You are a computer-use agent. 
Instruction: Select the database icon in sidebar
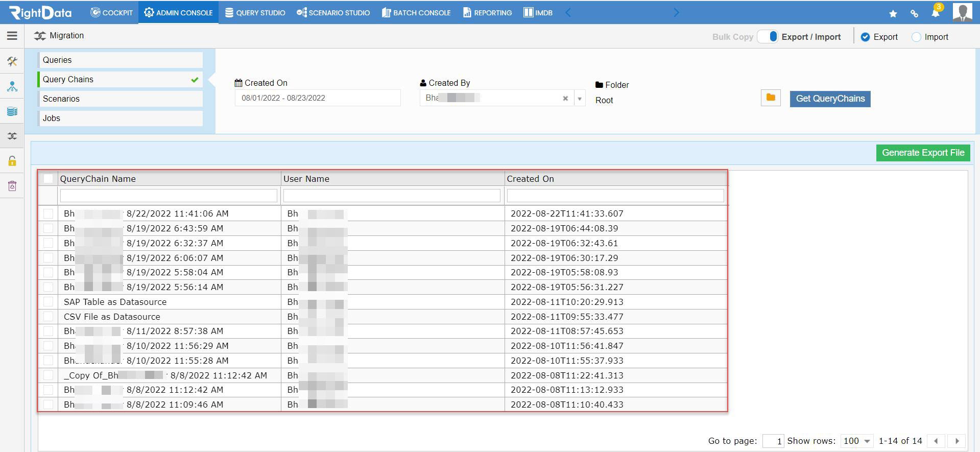(12, 111)
